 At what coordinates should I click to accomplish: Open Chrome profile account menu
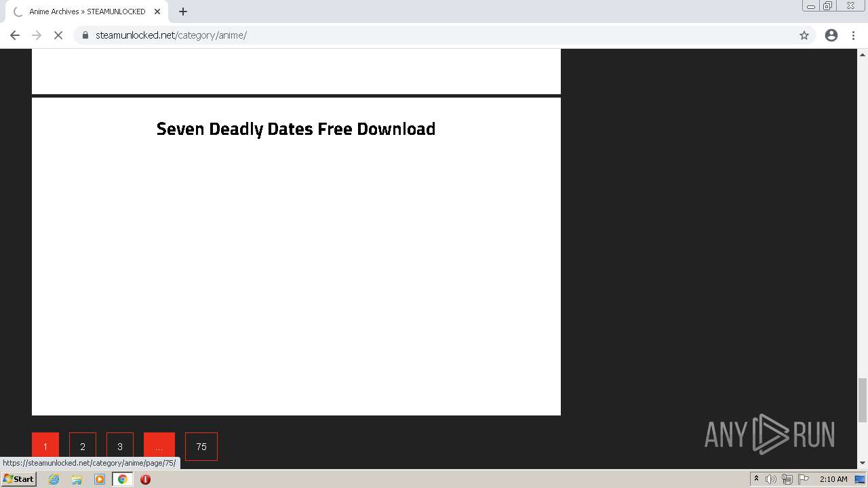coord(831,35)
